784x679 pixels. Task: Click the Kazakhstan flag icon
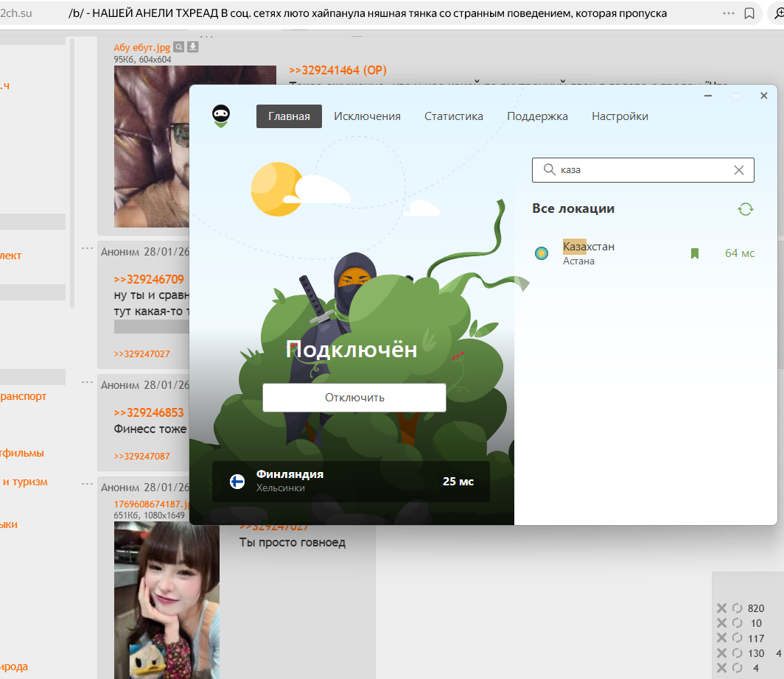click(x=542, y=253)
